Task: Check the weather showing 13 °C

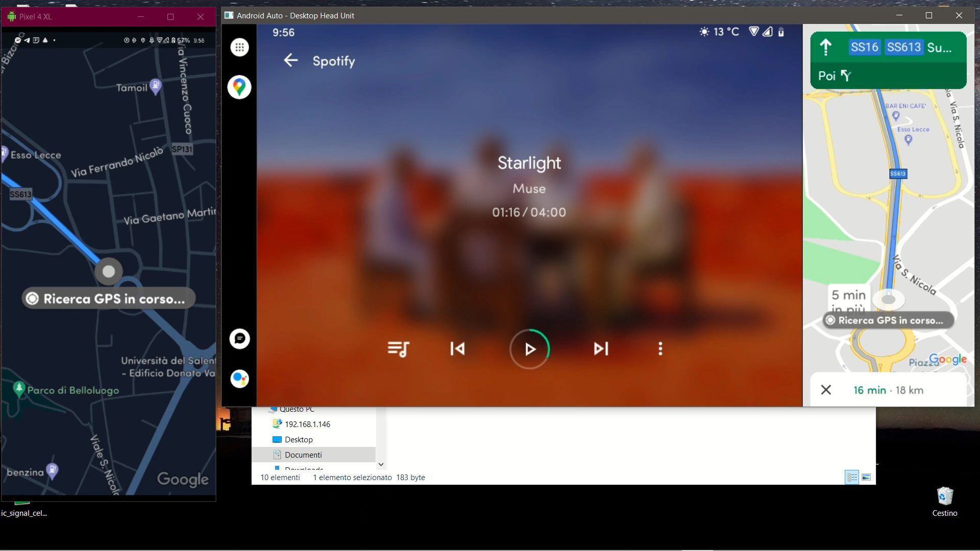Action: 720,32
